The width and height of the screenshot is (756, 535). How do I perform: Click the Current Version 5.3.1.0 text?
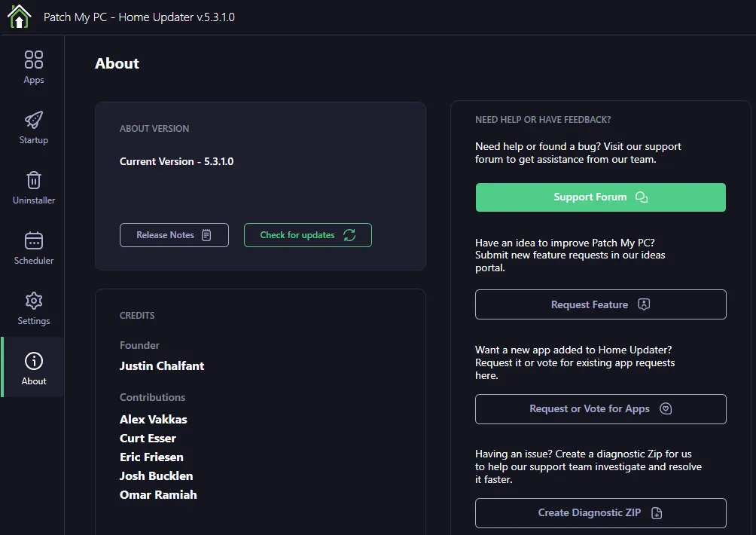tap(176, 161)
